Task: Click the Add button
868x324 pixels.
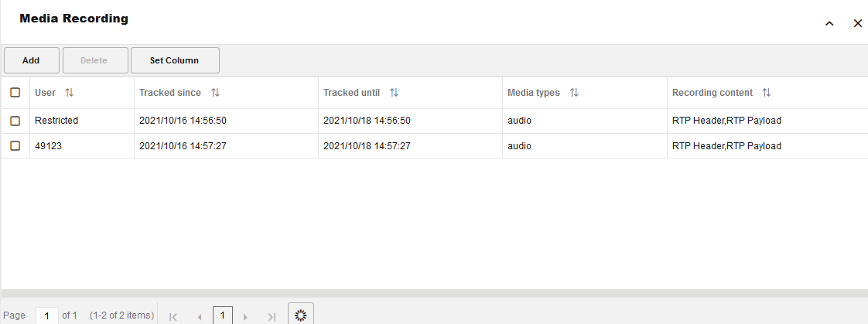Action: (31, 60)
